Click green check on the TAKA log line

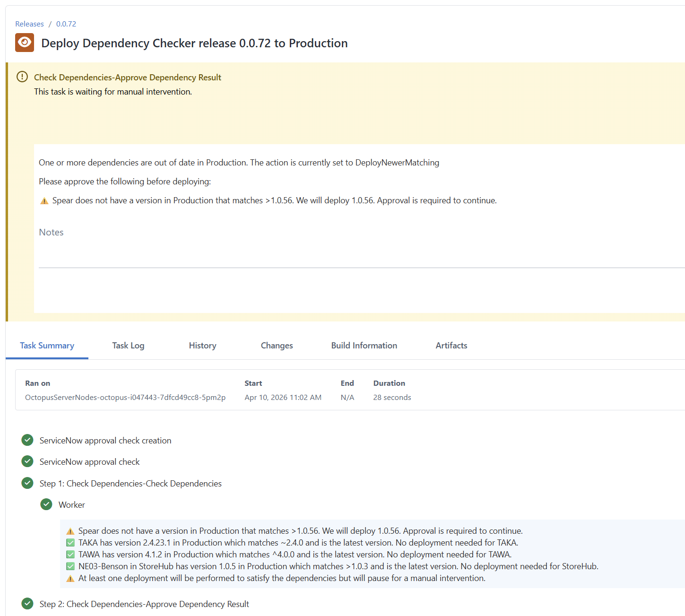tap(70, 542)
